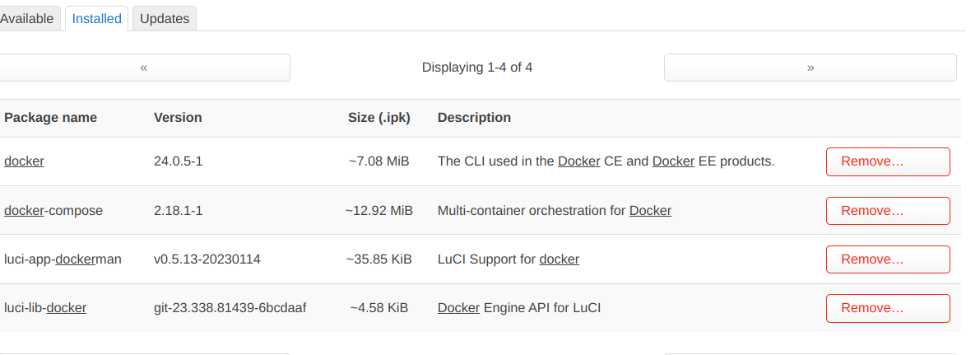
Task: Click the Version column header
Action: (178, 118)
